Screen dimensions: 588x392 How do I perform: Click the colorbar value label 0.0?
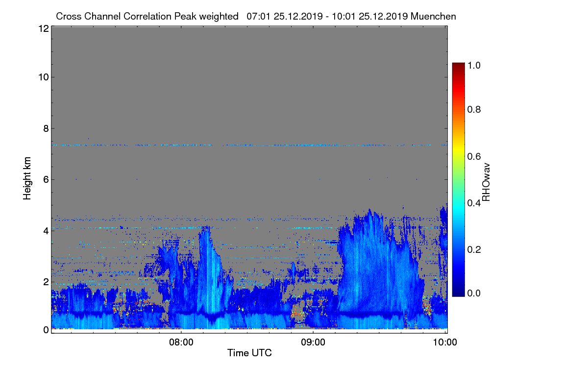[x=473, y=293]
